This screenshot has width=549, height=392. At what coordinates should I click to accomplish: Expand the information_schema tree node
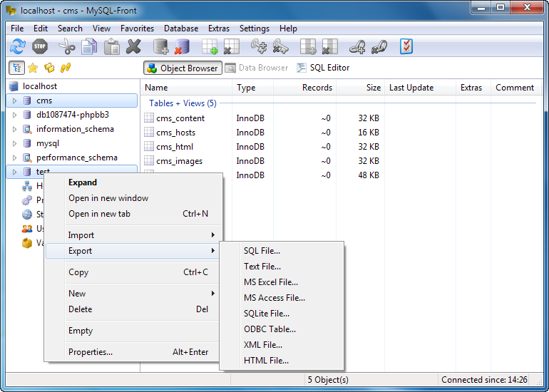[x=14, y=129]
